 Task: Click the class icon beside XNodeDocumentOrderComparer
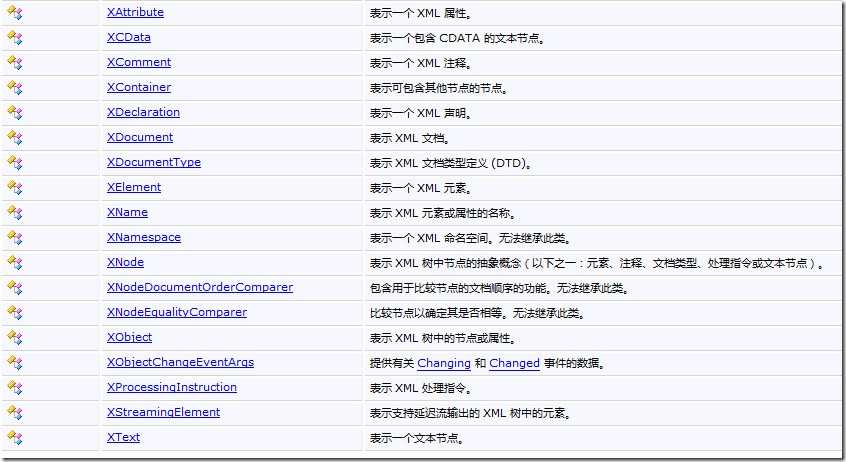pyautogui.click(x=15, y=288)
